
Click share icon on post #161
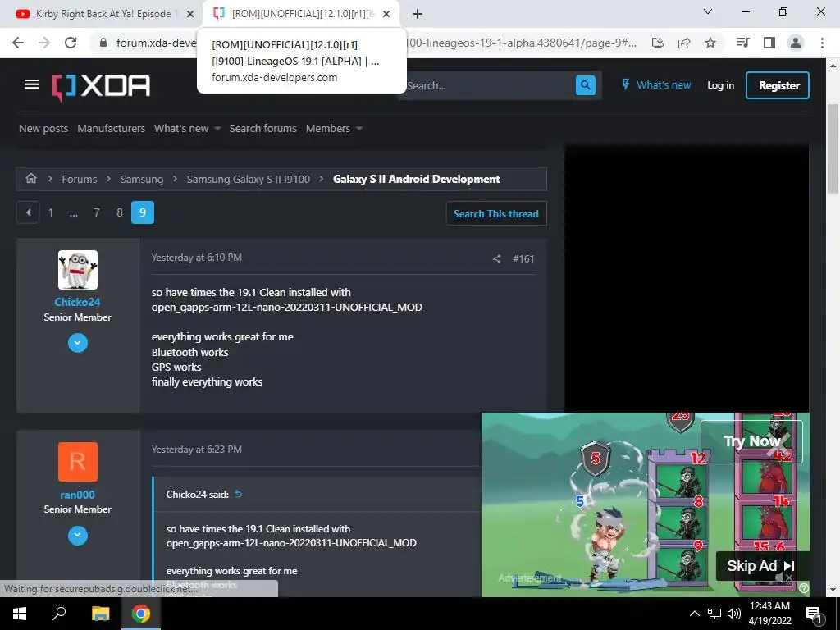pos(496,258)
